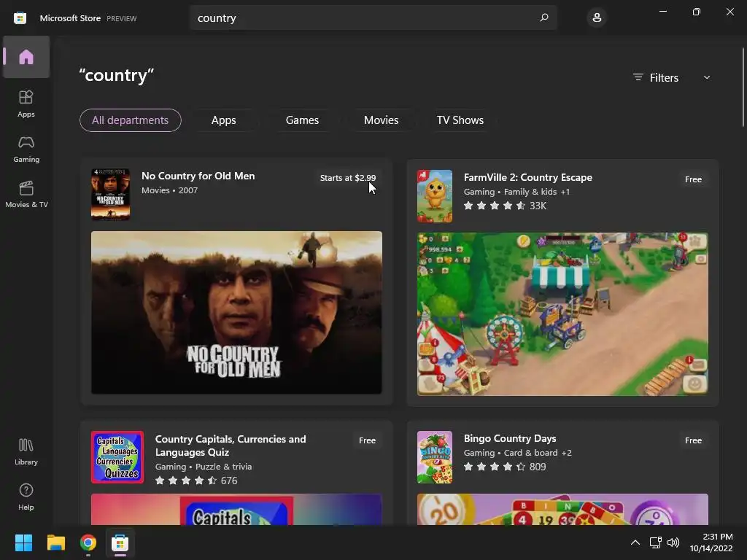Open Bingo Country Days title
The height and width of the screenshot is (560, 747).
coord(510,438)
